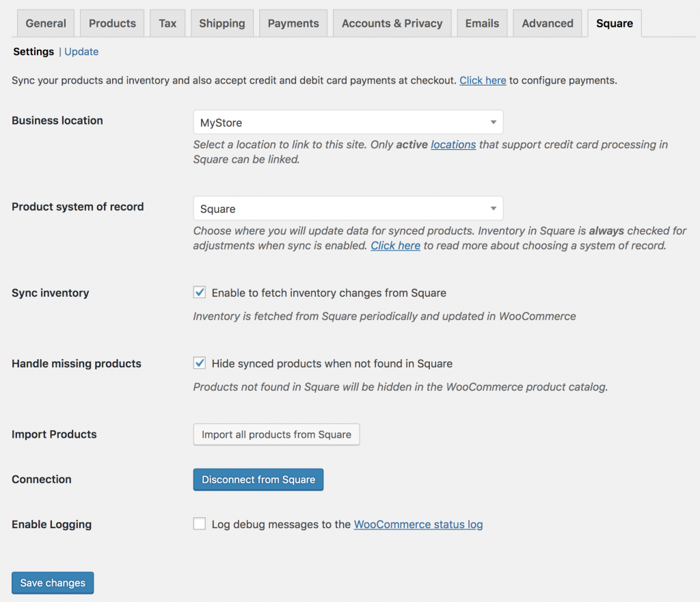Open Click here about system of record
This screenshot has height=602, width=700.
tap(396, 246)
